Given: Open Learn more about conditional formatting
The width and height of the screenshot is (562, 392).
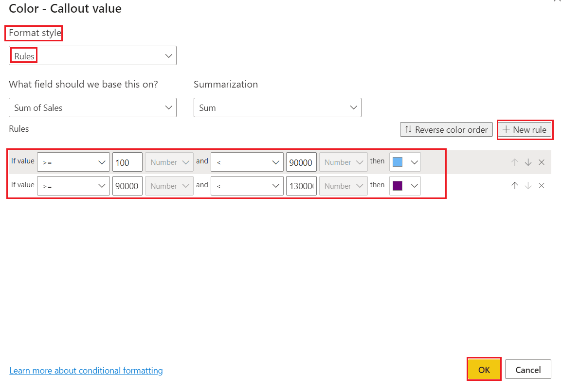Looking at the screenshot, I should [x=86, y=370].
